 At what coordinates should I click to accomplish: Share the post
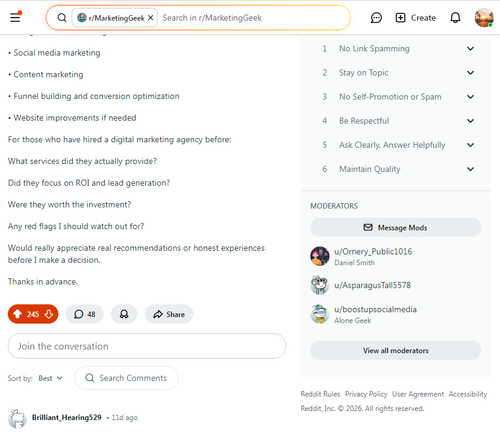click(x=169, y=314)
